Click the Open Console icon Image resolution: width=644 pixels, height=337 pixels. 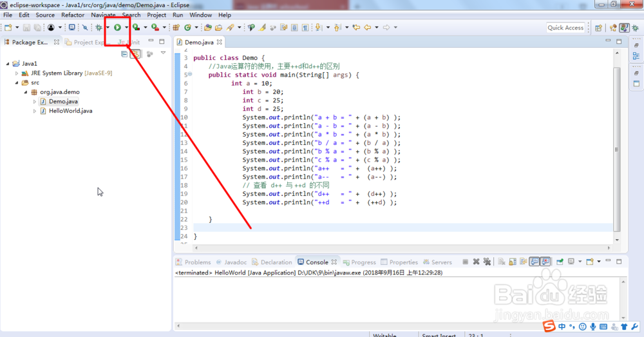tap(590, 262)
